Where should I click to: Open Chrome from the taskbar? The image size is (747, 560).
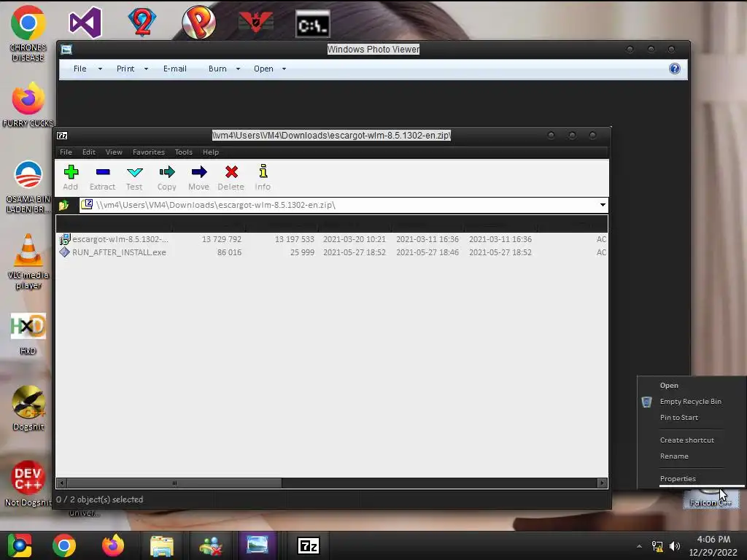64,545
